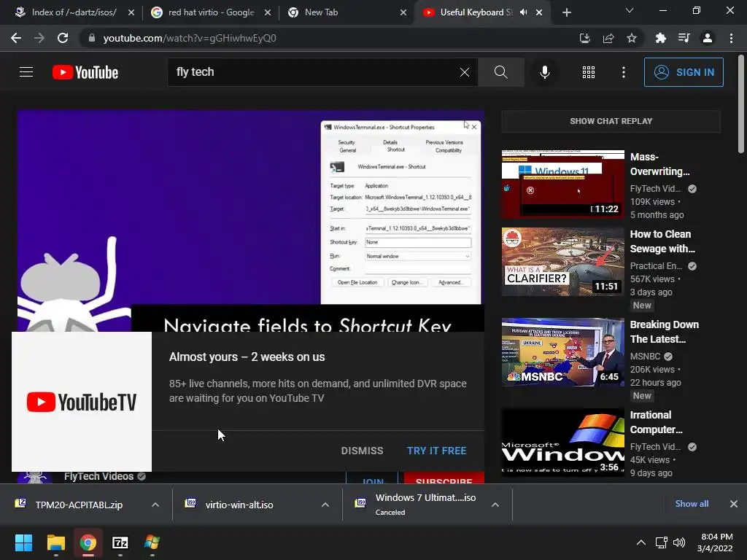Open Chrome three-dot menu

[x=731, y=38]
